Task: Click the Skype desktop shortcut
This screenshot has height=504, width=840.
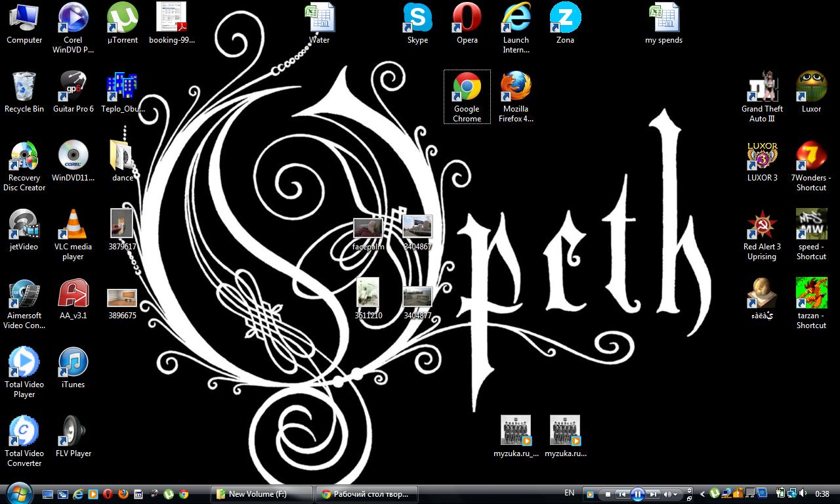Action: 417,24
